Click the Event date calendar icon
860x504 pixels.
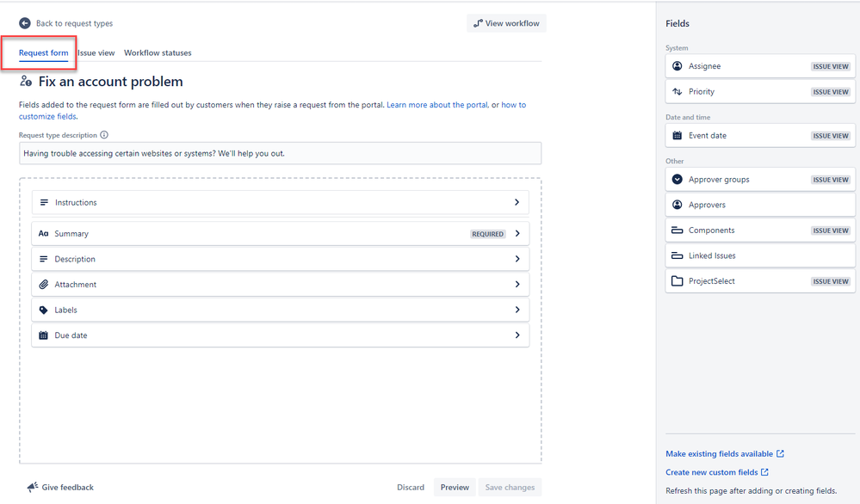[x=677, y=135]
